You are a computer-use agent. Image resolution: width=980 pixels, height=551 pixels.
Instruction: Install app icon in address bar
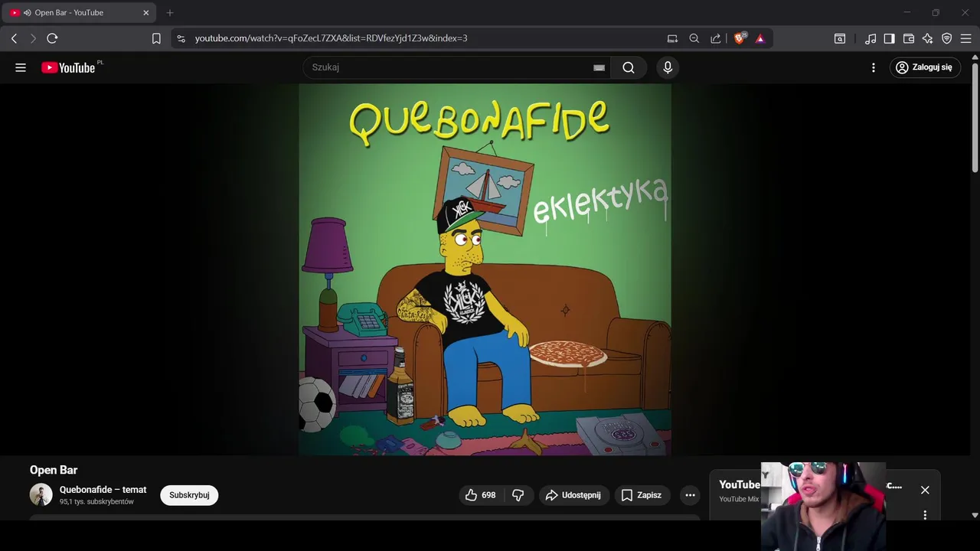click(x=672, y=38)
